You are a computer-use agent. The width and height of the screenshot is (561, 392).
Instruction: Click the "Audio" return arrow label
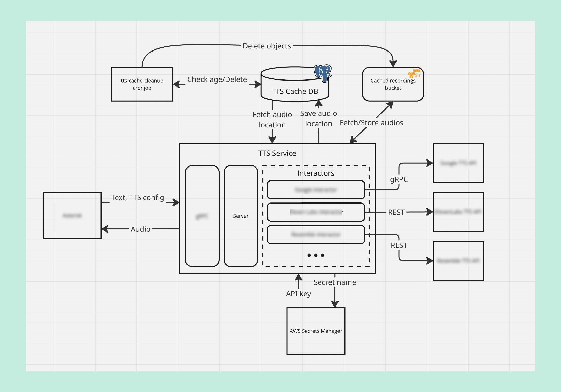click(x=140, y=229)
